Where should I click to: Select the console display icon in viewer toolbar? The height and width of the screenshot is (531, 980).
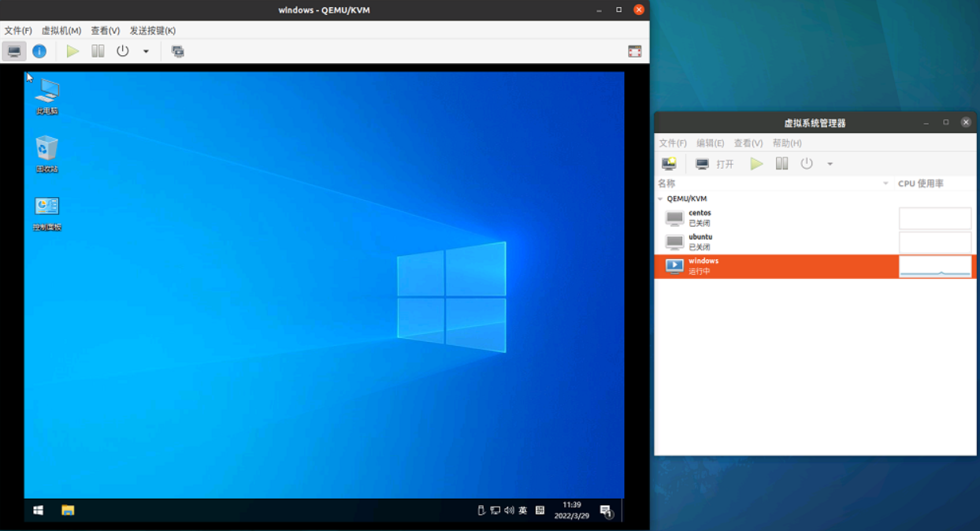click(14, 50)
